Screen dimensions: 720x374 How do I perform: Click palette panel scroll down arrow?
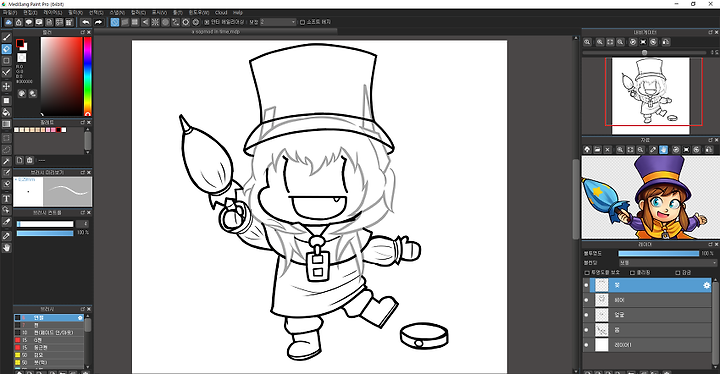pyautogui.click(x=87, y=152)
